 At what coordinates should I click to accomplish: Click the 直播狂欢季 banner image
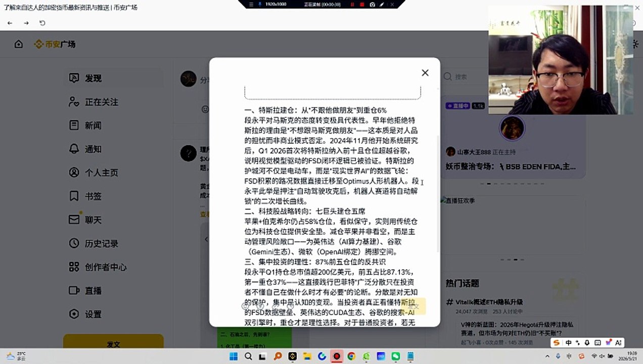(513, 225)
